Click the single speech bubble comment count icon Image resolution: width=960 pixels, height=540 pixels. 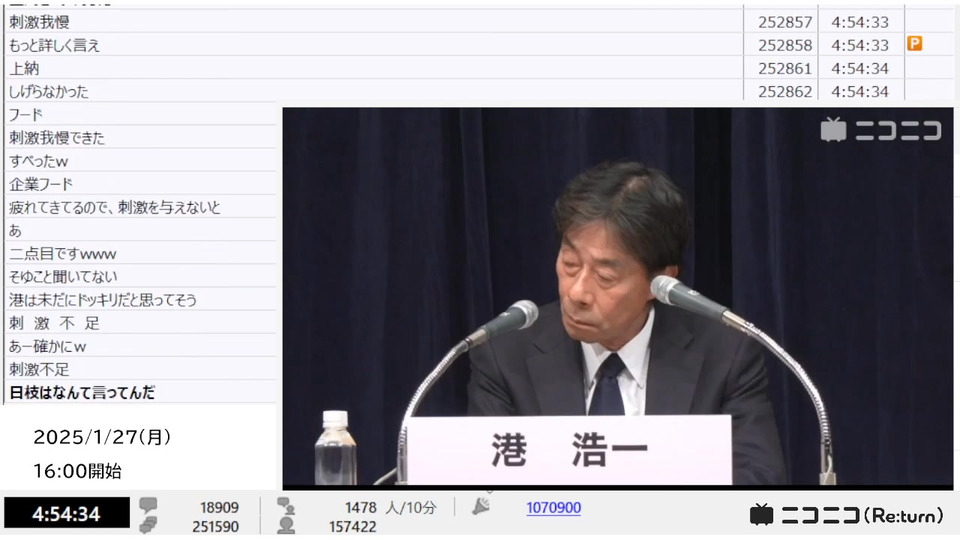[148, 505]
